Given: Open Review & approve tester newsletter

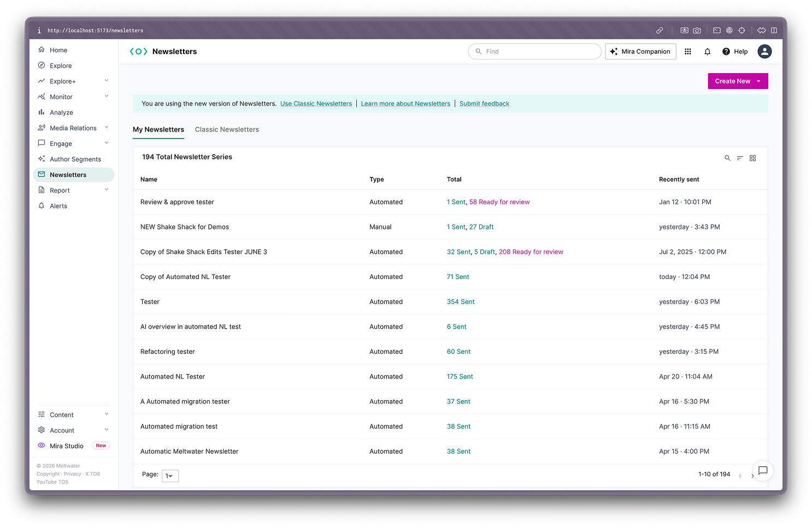Looking at the screenshot, I should point(177,202).
